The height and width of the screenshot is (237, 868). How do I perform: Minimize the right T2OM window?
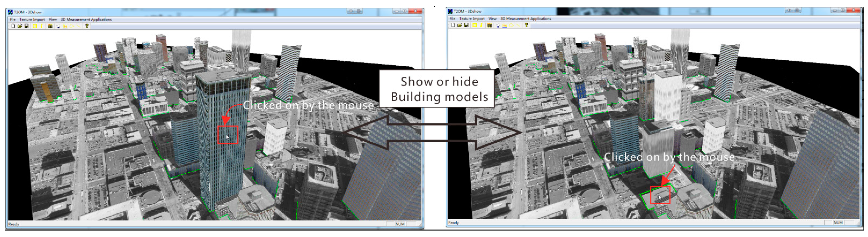(x=834, y=10)
